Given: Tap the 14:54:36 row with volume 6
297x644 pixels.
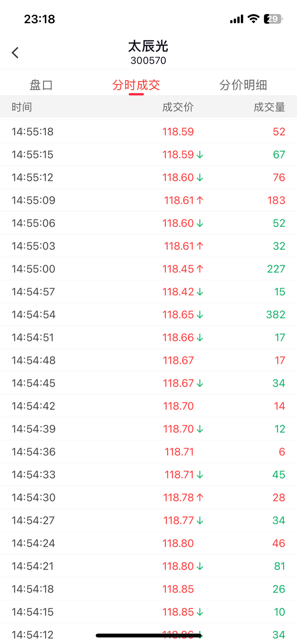Looking at the screenshot, I should coord(148,452).
